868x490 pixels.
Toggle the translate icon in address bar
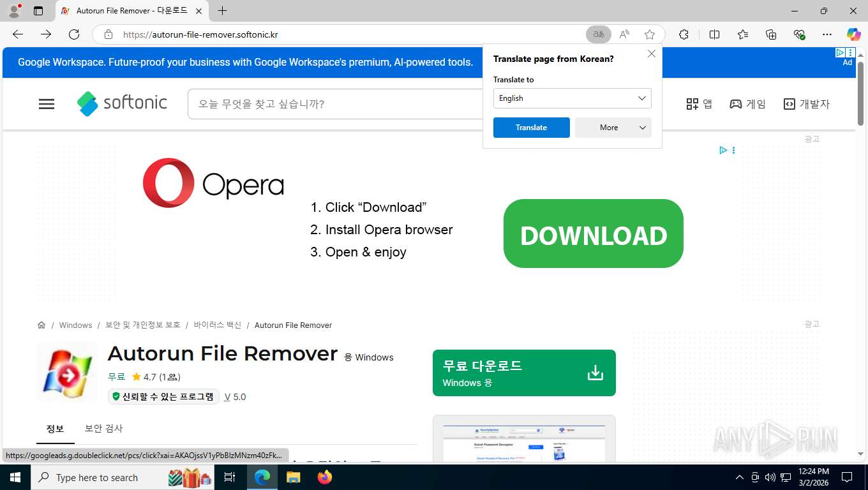[x=599, y=34]
